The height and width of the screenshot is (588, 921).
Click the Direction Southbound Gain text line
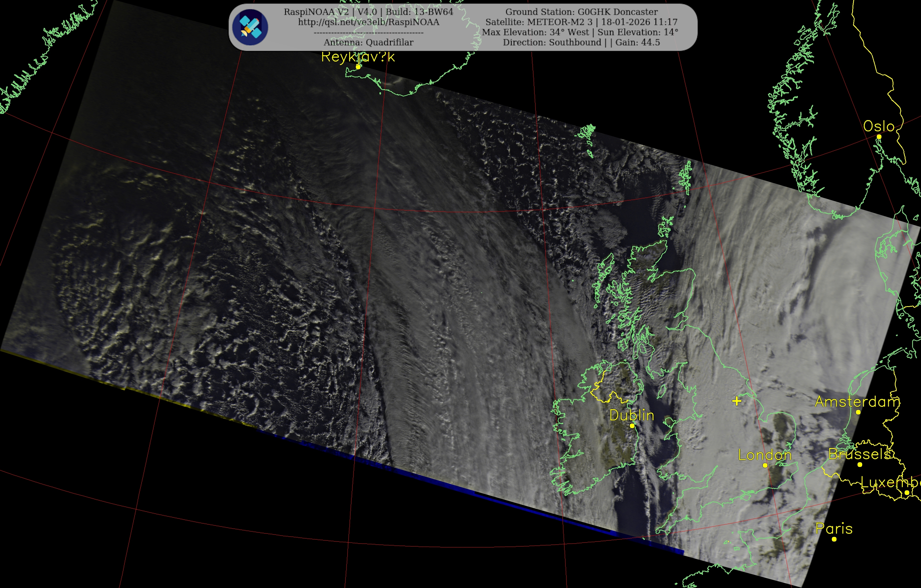coord(581,43)
